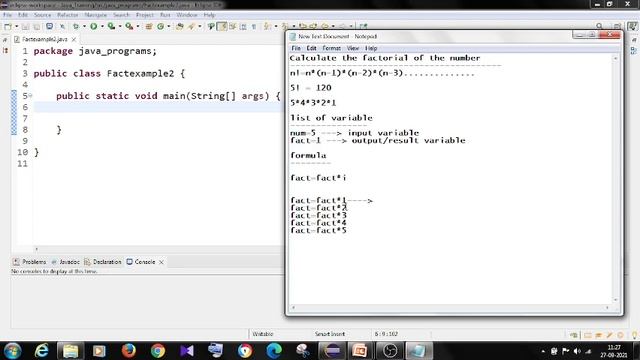Expand the New Java Class dropdown arrow
The width and height of the screenshot is (640, 360).
click(x=169, y=27)
